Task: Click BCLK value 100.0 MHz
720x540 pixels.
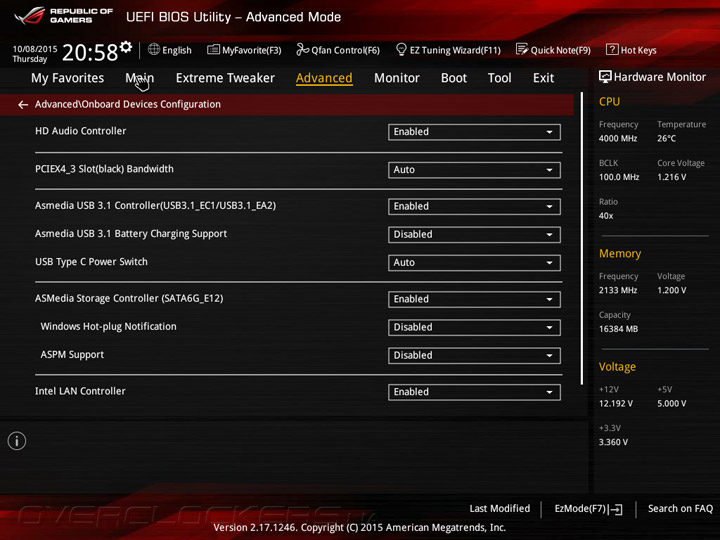Action: [x=619, y=177]
